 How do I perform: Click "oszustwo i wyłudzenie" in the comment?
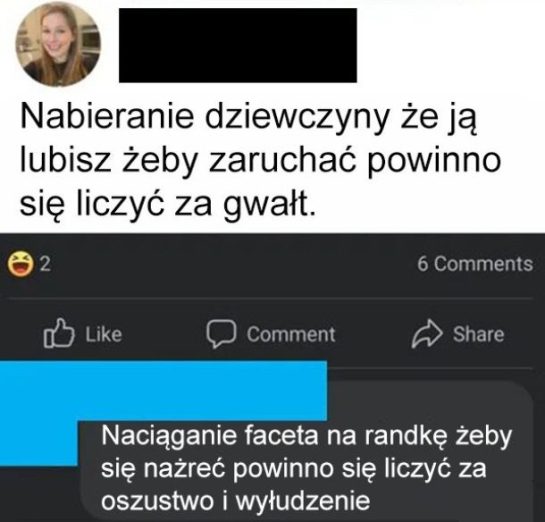pyautogui.click(x=235, y=500)
